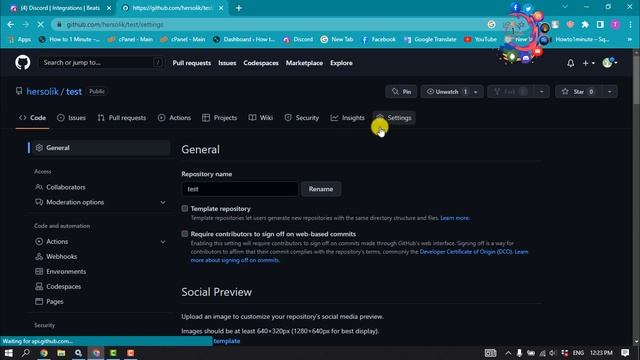
Task: Open the GitHub home logo
Action: pos(23,62)
